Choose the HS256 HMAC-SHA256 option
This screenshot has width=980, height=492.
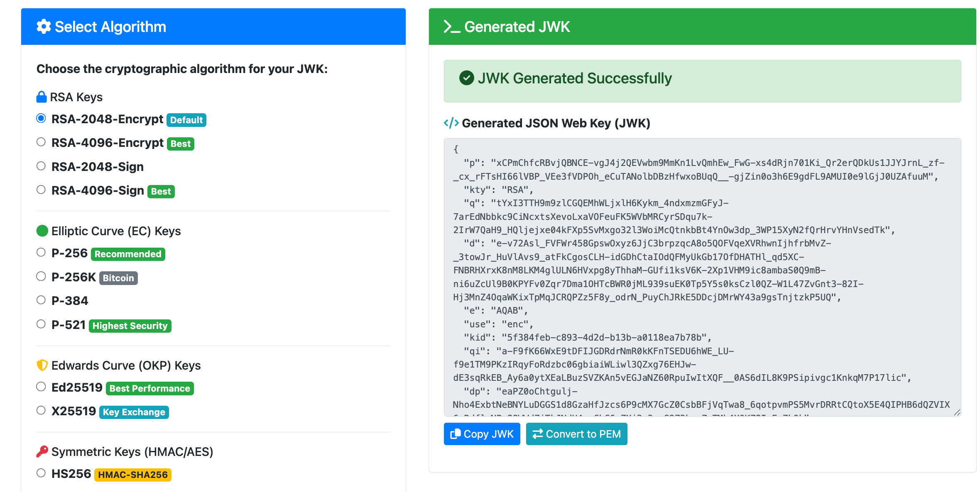click(x=41, y=473)
